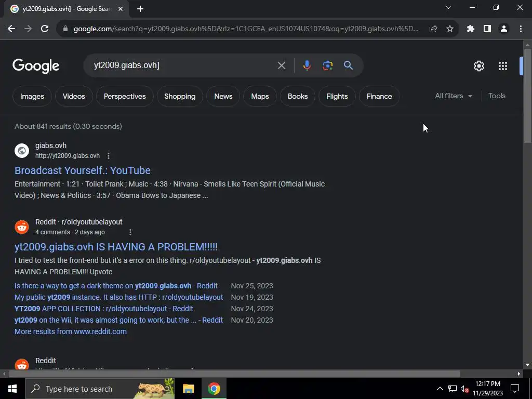Go back using the browser back arrow

click(11, 29)
